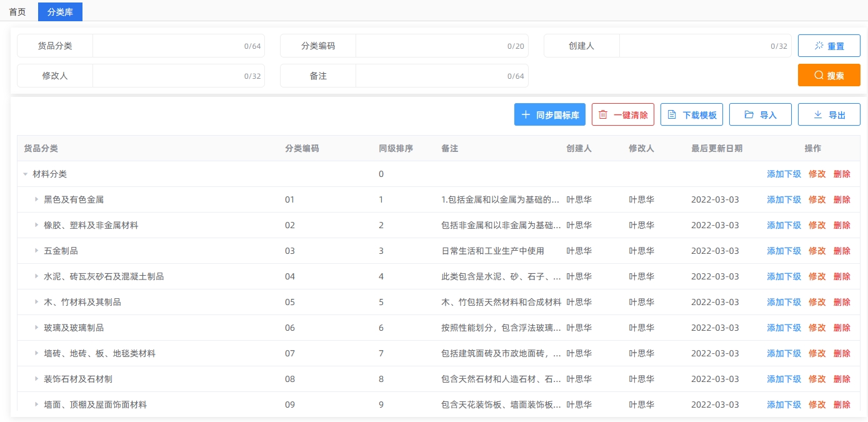The height and width of the screenshot is (422, 868).
Task: Click 删除 for 玻璃及玻璃制品
Action: 842,328
